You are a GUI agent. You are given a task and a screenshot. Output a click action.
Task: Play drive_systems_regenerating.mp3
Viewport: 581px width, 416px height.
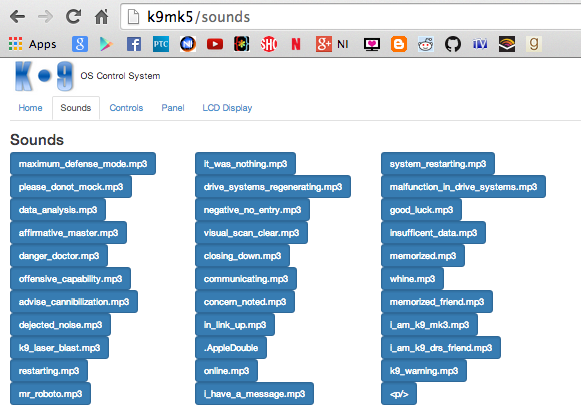click(273, 186)
